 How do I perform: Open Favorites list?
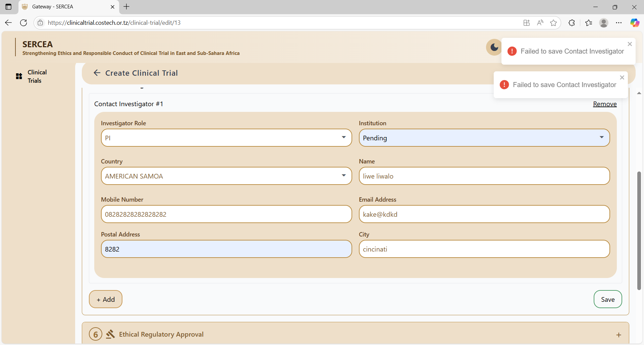tap(589, 23)
